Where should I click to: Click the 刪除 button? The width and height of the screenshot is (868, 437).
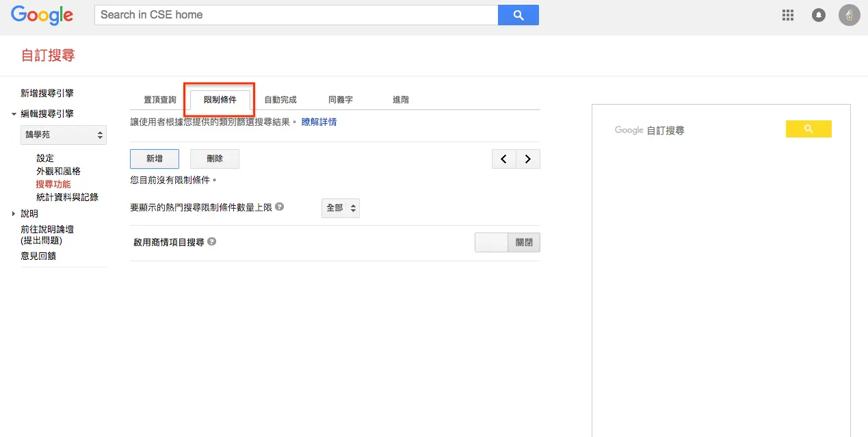pos(215,159)
